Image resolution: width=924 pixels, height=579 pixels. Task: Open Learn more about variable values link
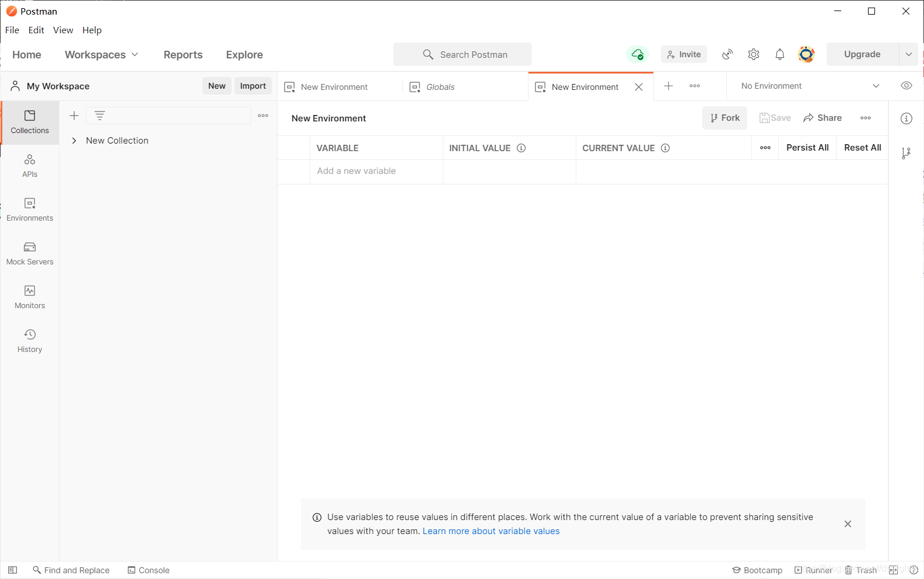(x=491, y=531)
